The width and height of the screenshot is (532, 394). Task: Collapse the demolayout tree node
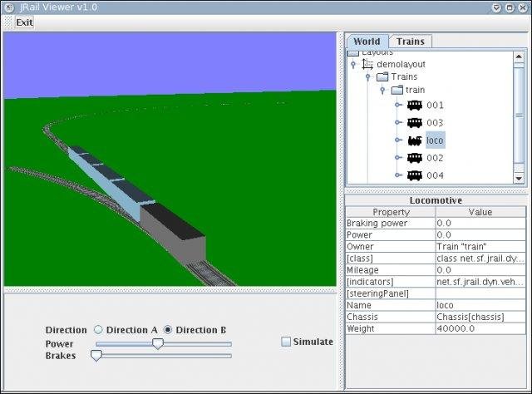(353, 64)
